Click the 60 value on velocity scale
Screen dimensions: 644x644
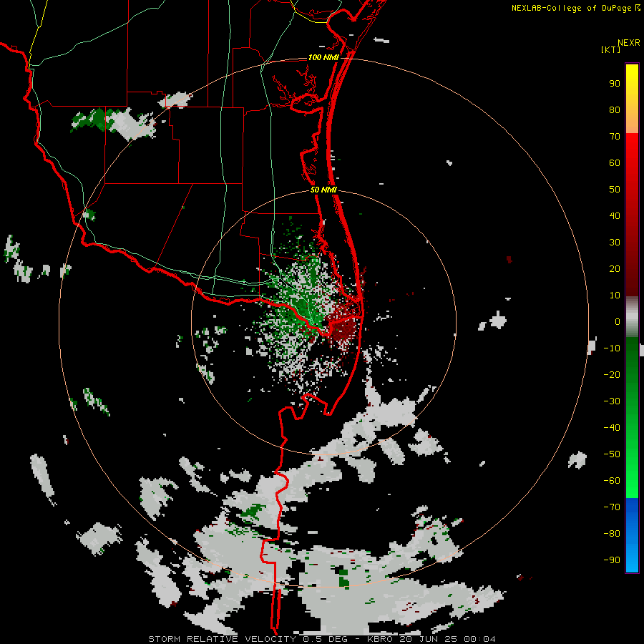click(x=615, y=162)
